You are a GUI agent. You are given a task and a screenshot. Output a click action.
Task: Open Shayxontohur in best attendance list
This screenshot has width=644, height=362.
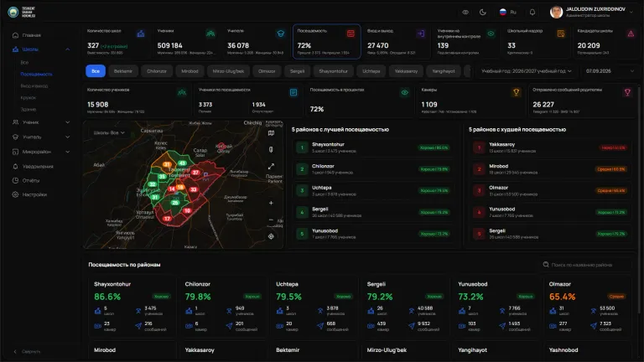click(x=374, y=147)
